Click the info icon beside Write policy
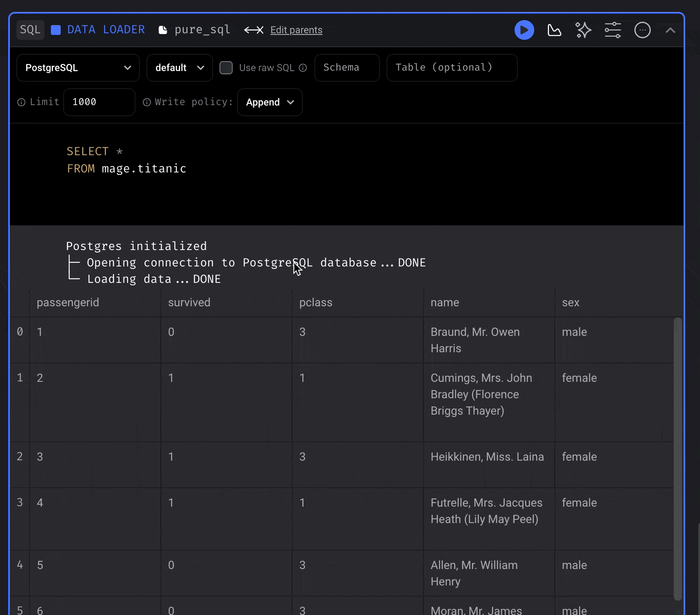The width and height of the screenshot is (700, 615). tap(146, 102)
